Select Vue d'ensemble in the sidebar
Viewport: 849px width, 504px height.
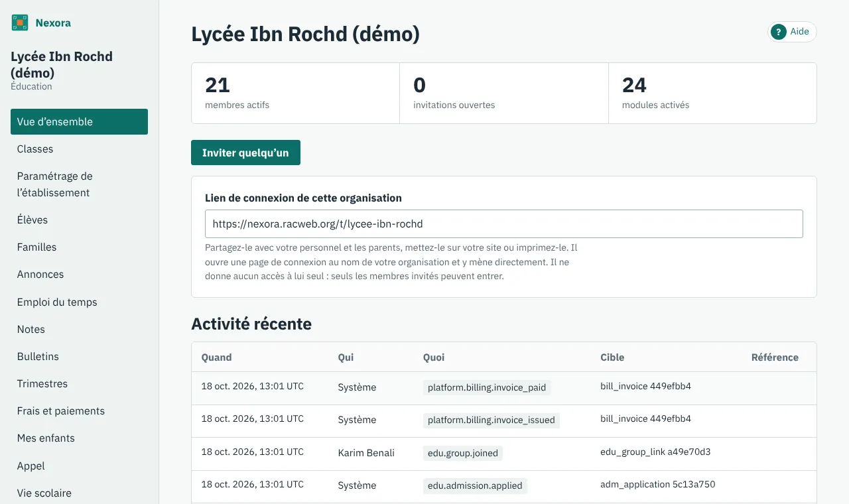point(79,122)
